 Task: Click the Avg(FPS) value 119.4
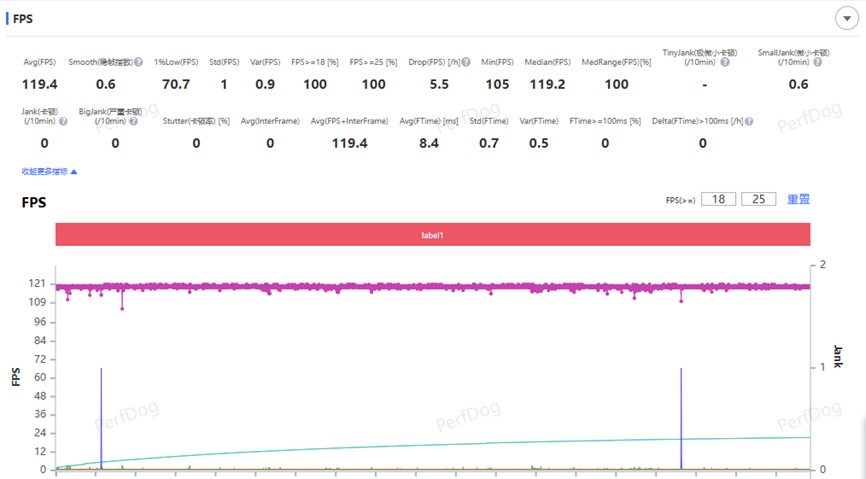pos(40,84)
